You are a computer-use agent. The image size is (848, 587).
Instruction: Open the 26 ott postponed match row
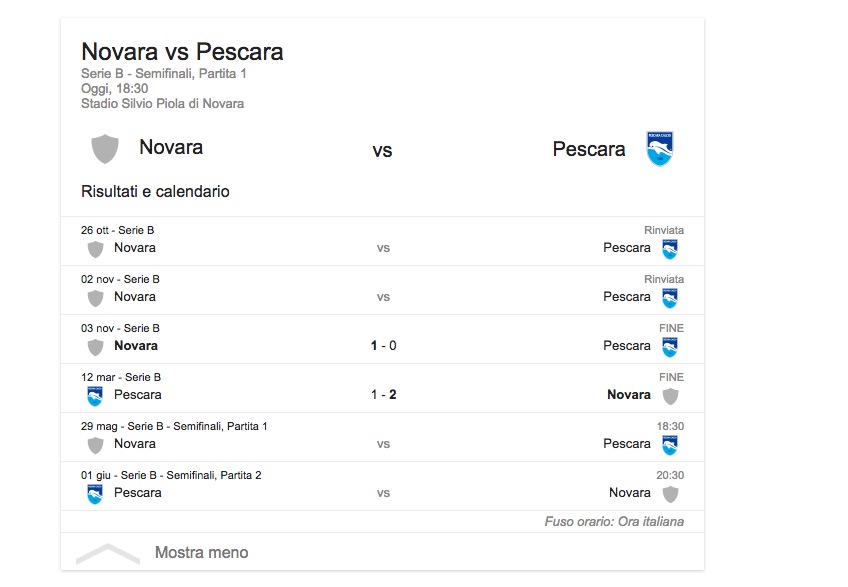(x=383, y=241)
